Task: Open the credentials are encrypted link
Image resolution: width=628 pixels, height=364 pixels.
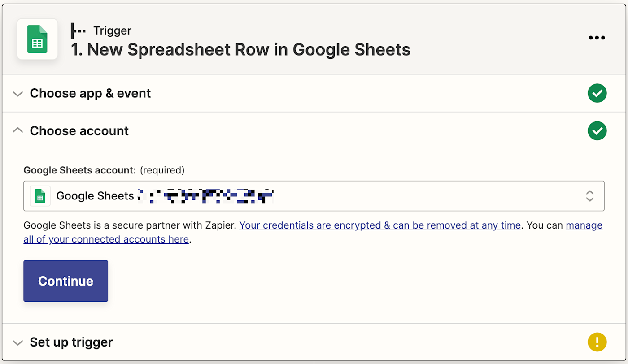Action: pos(379,225)
